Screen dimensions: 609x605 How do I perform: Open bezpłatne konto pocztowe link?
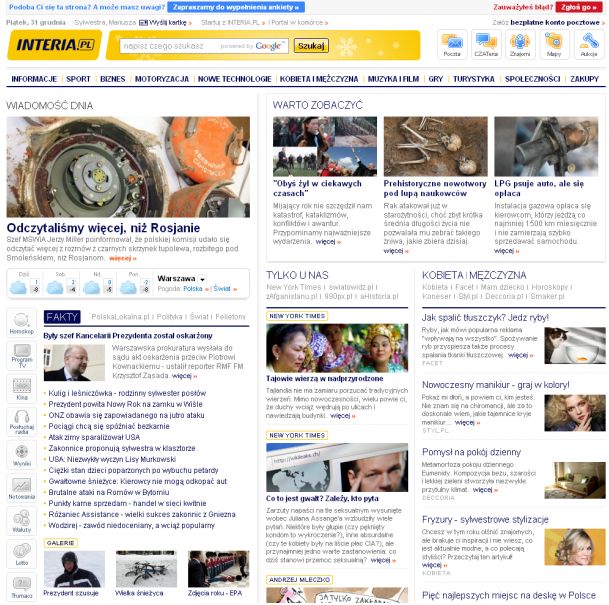[x=555, y=23]
